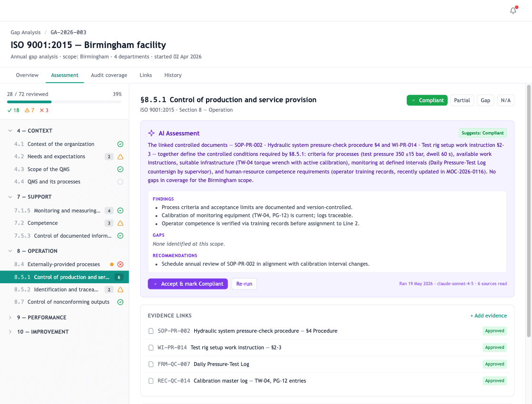Click Suggests: Compliant badge
This screenshot has width=532, height=404.
(x=483, y=133)
